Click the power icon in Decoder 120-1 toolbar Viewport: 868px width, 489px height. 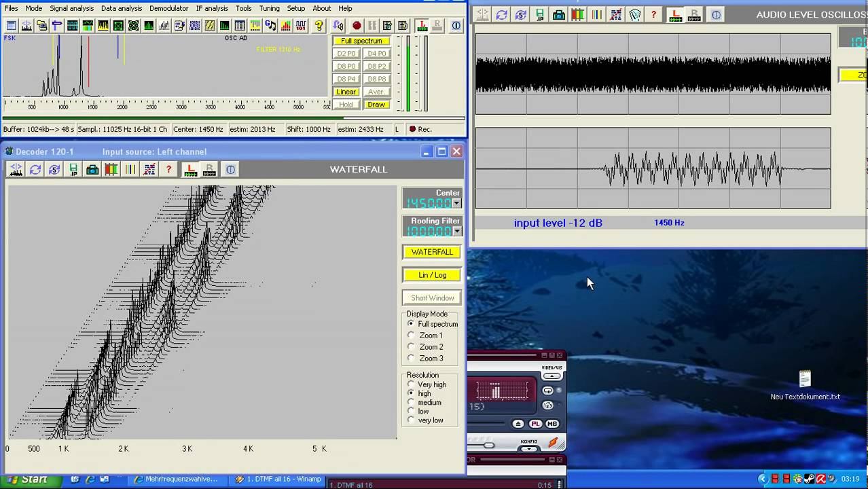[230, 170]
